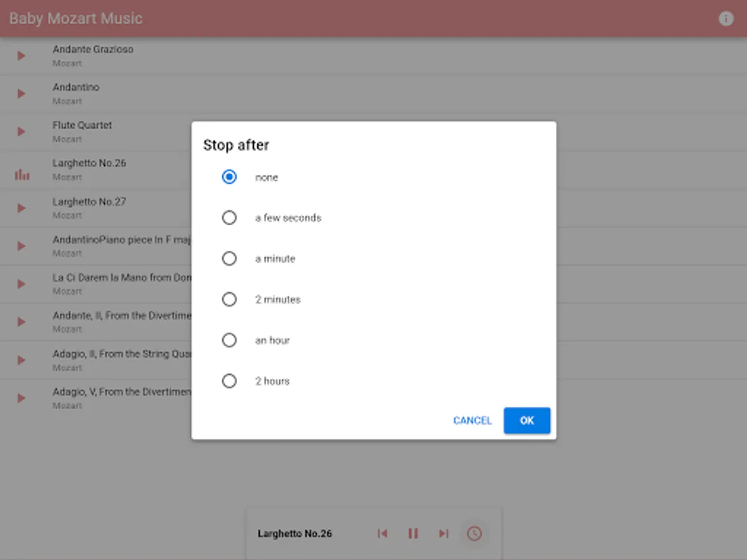
Task: Skip to next track
Action: point(443,533)
